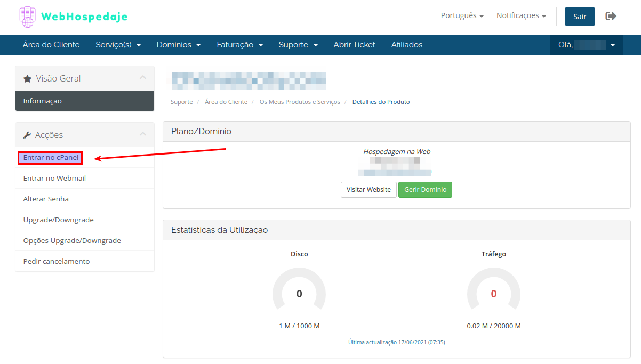Click the Acções panel title
Screen dimensions: 641x364
[49, 135]
